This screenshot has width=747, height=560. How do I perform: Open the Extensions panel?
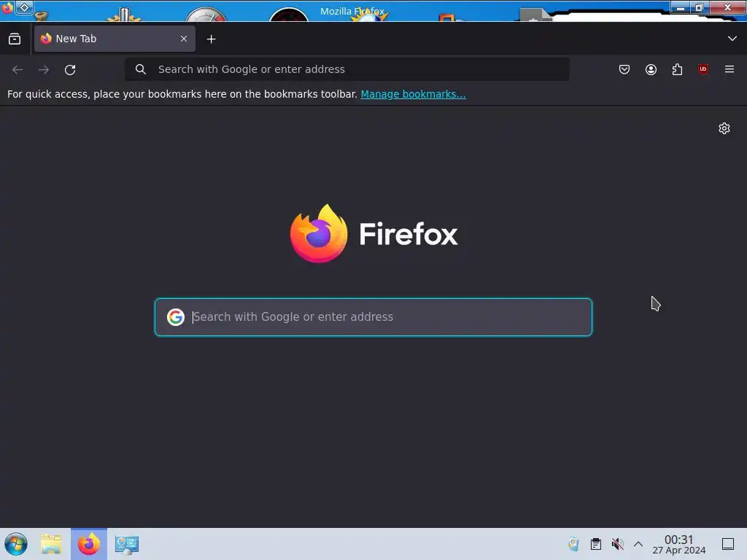[677, 69]
